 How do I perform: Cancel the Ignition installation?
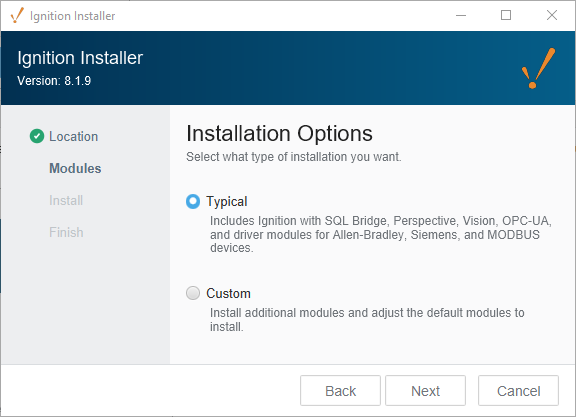pos(518,391)
